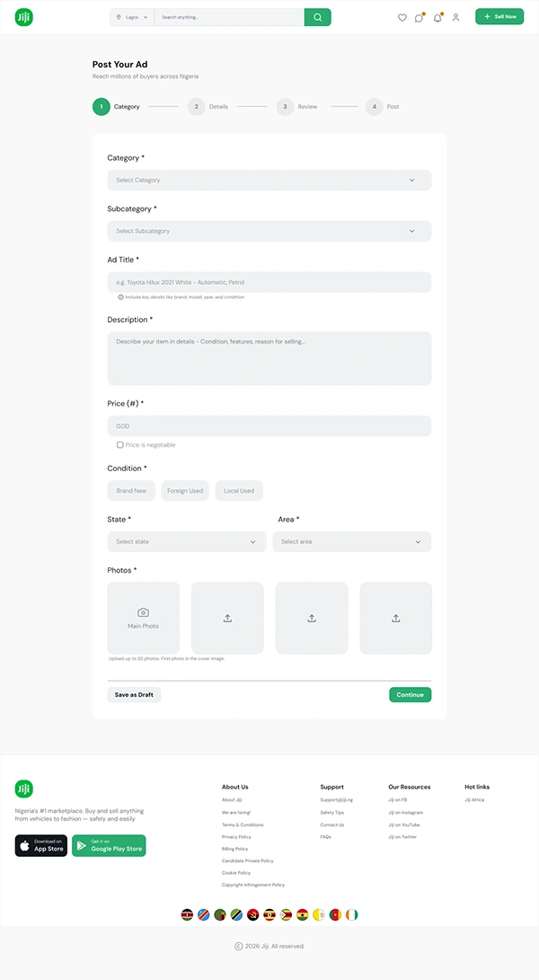
Task: Jump to step 3 Review
Action: [x=285, y=107]
